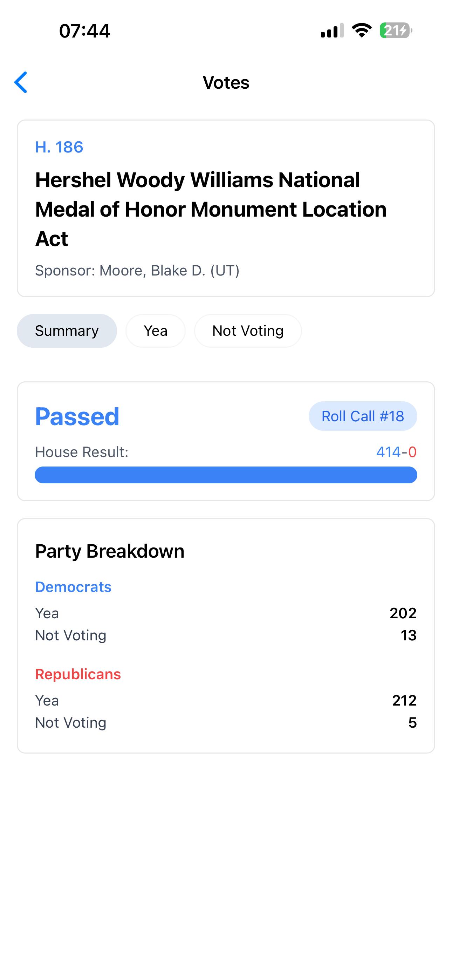
Task: Tap the Hershel Woody Williams bill title
Action: 211,209
